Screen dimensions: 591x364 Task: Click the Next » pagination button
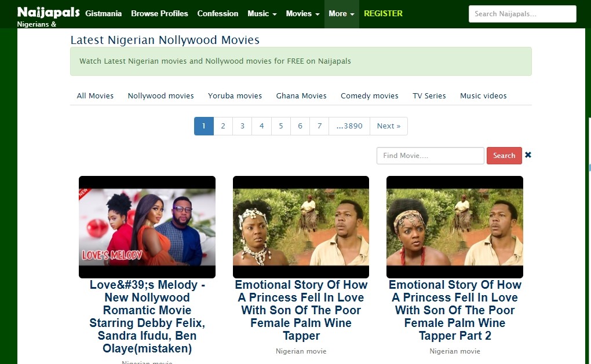point(389,126)
